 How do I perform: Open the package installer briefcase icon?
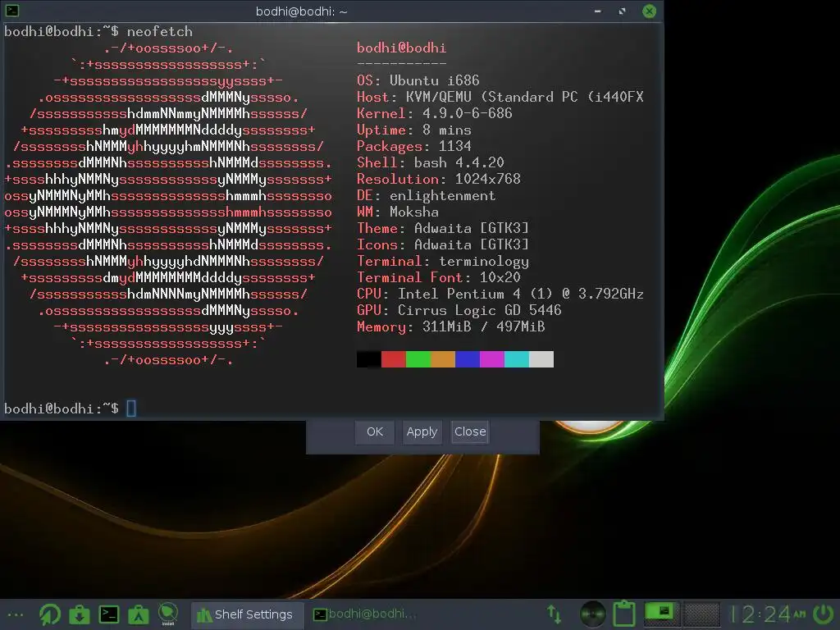pos(80,614)
